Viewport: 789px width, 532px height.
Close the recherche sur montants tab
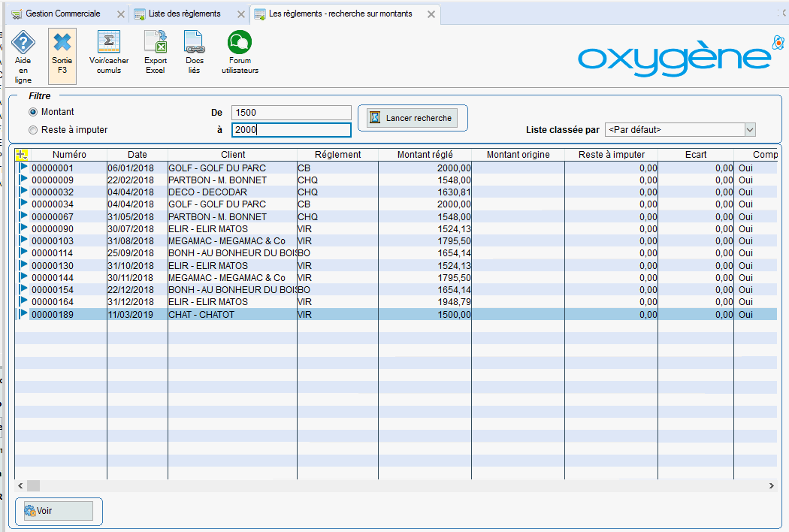[x=431, y=14]
